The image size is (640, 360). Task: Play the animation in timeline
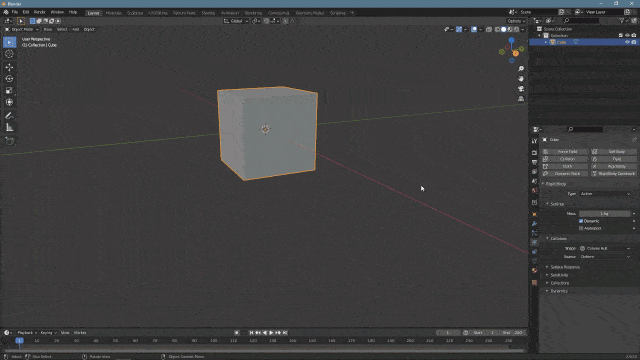coord(271,333)
